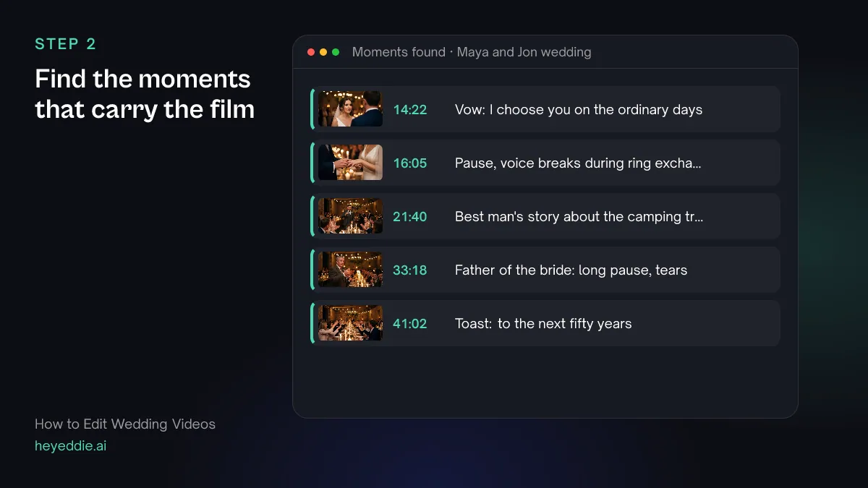This screenshot has width=868, height=488.
Task: Select 'Toast: to the next fifty years'
Action: tap(543, 324)
